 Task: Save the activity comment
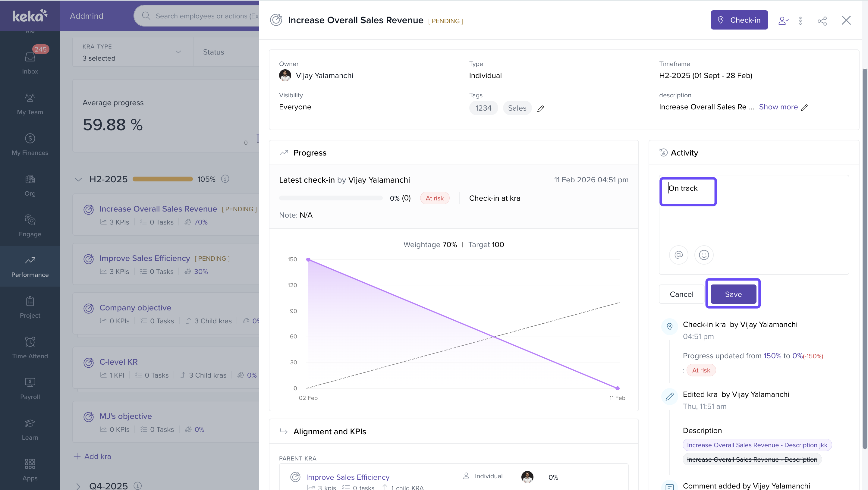pyautogui.click(x=733, y=294)
